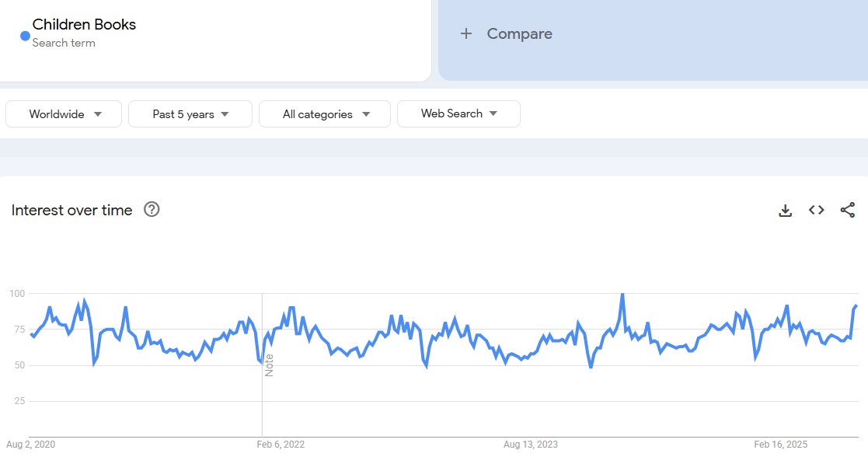Click the Interest over time heading
Viewport: 868px width, 464px height.
72,211
